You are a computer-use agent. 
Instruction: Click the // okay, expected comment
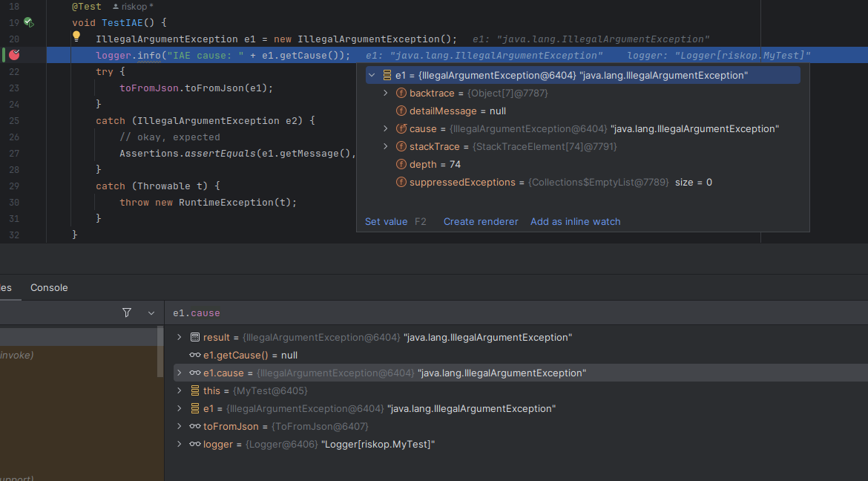coord(169,137)
